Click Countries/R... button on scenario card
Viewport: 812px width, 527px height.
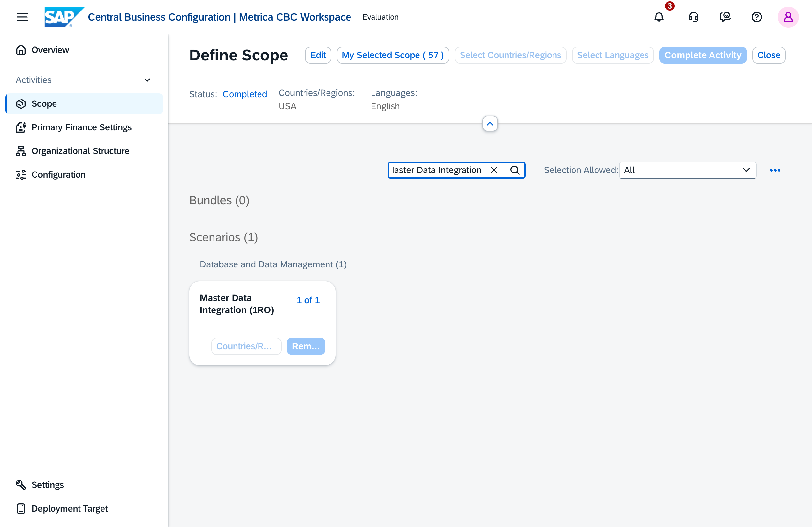point(246,346)
